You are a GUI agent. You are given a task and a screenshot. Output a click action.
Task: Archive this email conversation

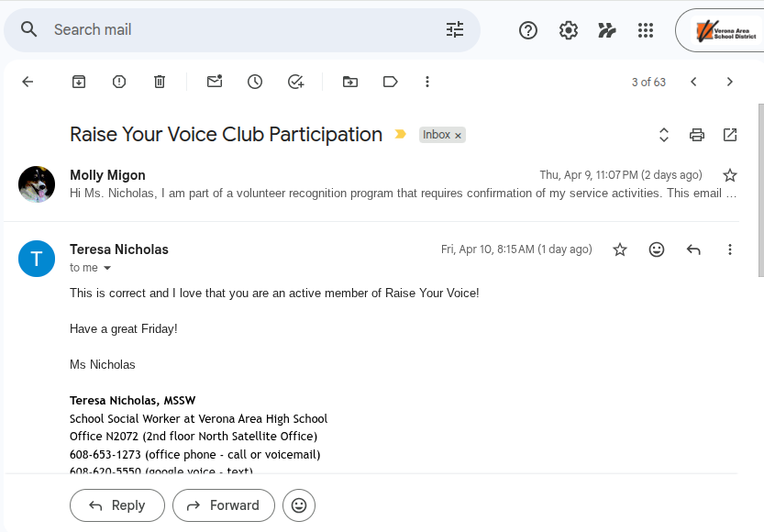(x=79, y=82)
